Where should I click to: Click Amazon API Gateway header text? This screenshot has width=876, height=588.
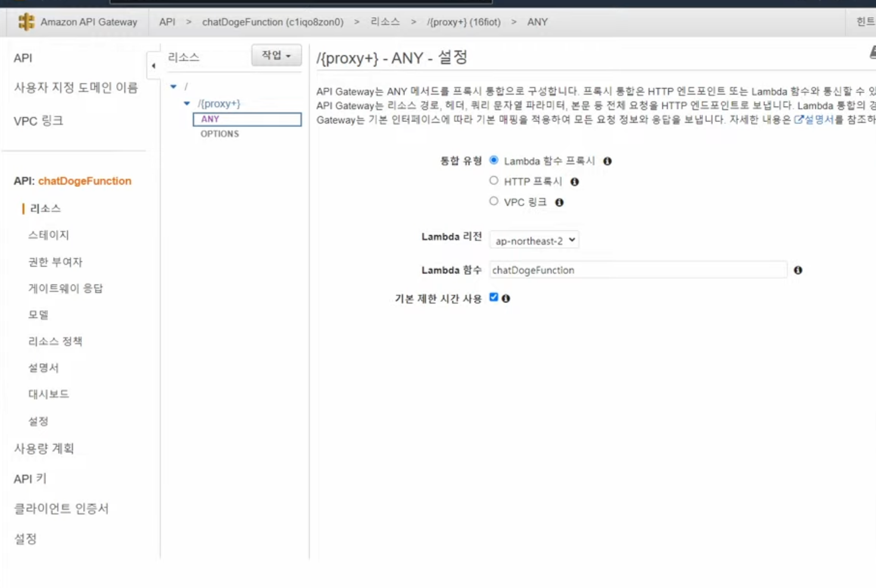point(89,22)
